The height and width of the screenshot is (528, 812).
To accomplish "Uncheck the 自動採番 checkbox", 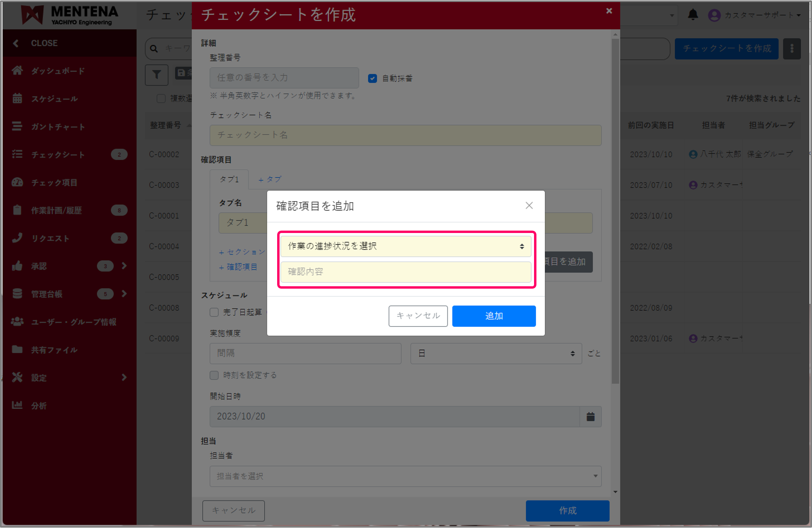I will tap(372, 78).
